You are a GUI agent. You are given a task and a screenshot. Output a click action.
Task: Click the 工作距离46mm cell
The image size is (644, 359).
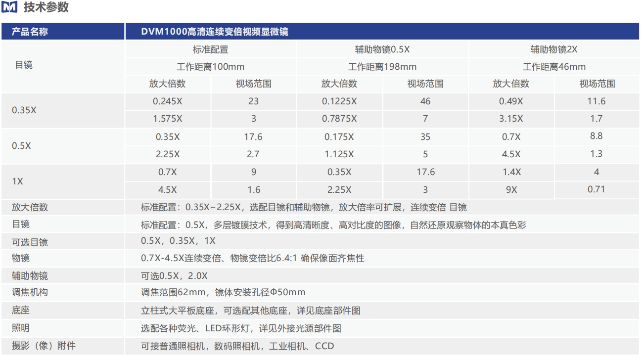click(x=554, y=67)
